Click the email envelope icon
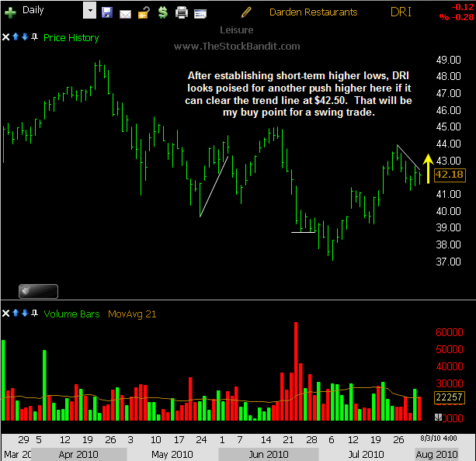 125,12
